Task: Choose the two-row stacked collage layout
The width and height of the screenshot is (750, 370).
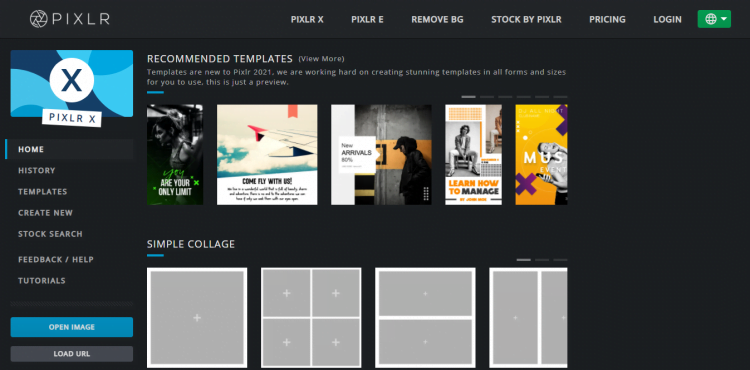Action: 425,317
